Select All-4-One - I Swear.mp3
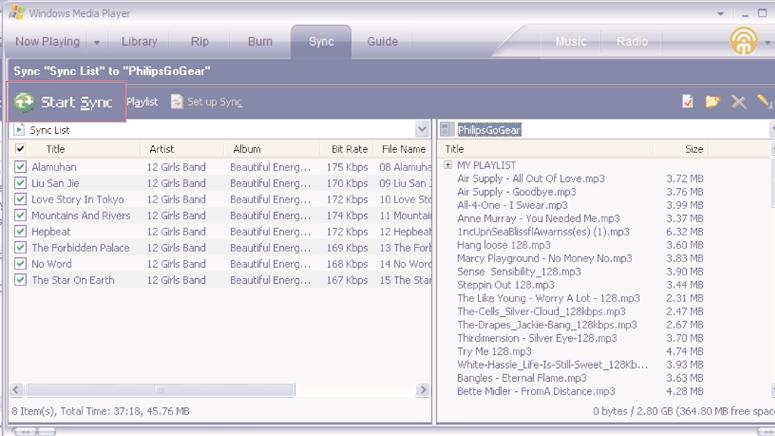Screen dimensions: 775x436 (513, 205)
